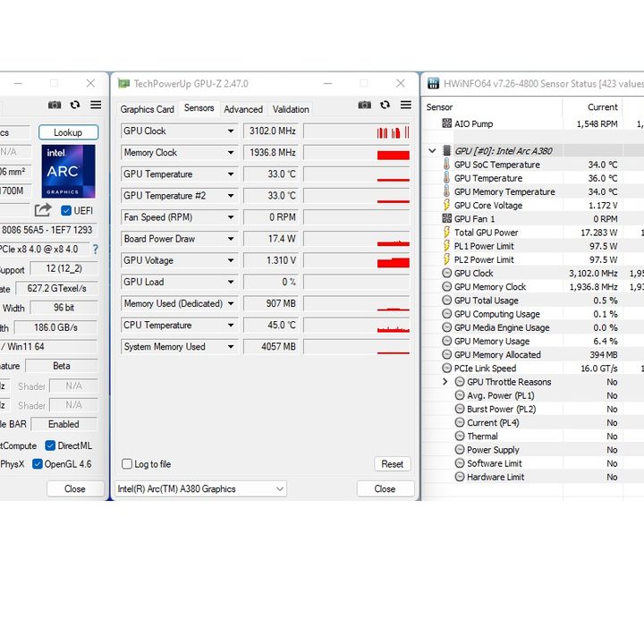Viewport: 644px width, 644px height.
Task: Click the 3102.0 MHz GPU Clock value field
Action: 271,131
